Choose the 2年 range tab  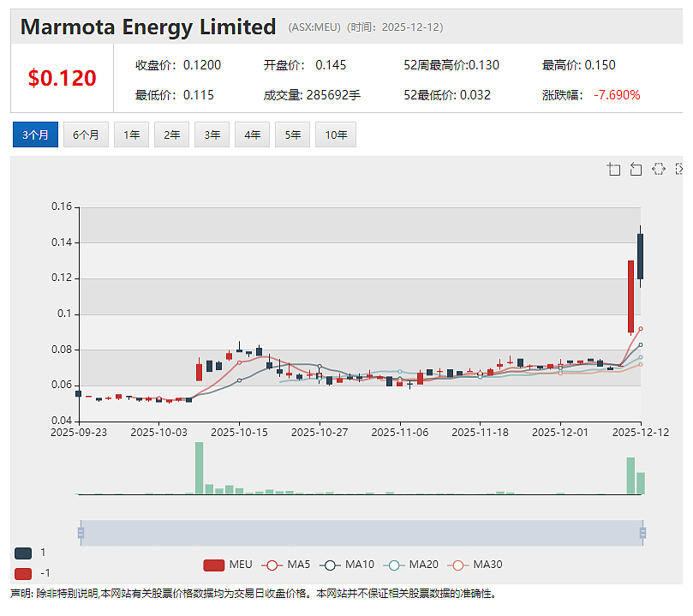pos(171,135)
